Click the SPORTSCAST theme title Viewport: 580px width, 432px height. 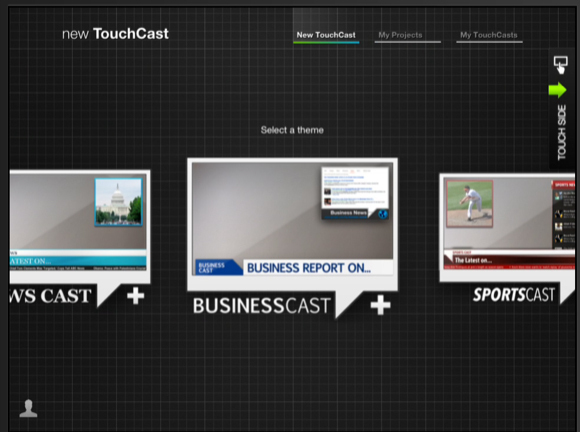(x=514, y=295)
